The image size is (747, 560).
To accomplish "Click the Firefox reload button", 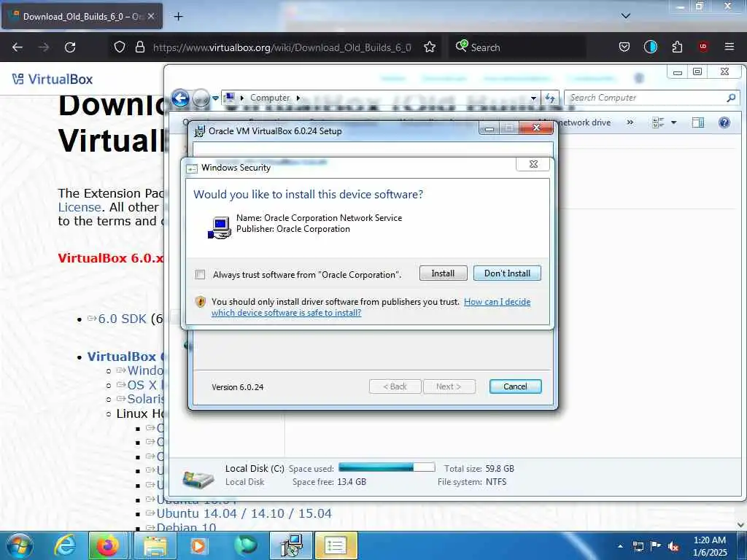I will [x=70, y=47].
